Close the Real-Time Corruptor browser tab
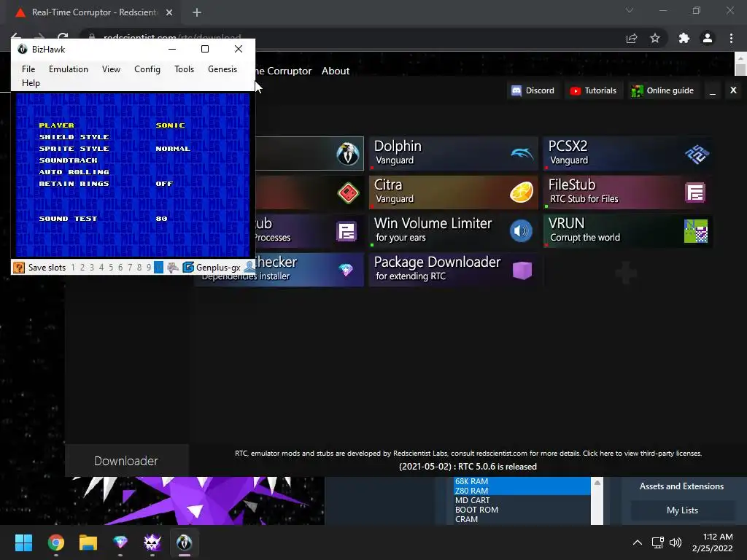 pyautogui.click(x=169, y=12)
